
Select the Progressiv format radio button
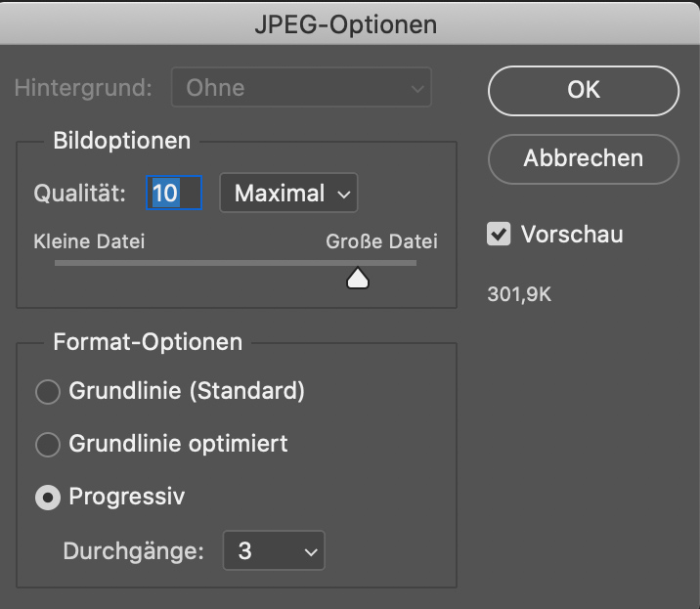point(47,498)
